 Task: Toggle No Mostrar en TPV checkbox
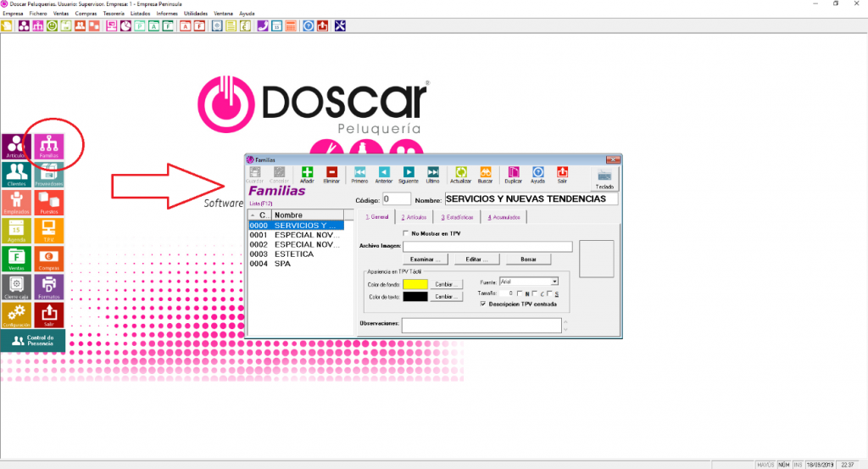click(x=406, y=234)
